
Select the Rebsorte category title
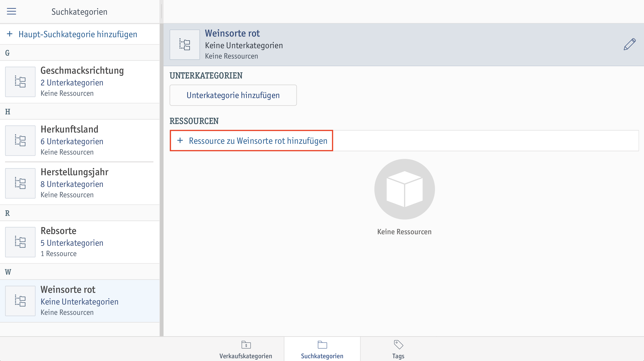59,231
